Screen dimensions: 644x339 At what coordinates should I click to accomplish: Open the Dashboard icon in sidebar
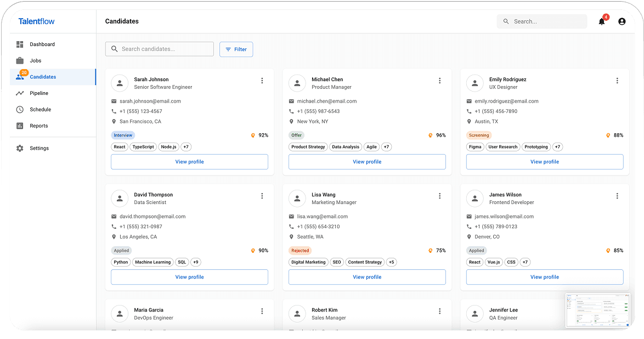coord(20,44)
